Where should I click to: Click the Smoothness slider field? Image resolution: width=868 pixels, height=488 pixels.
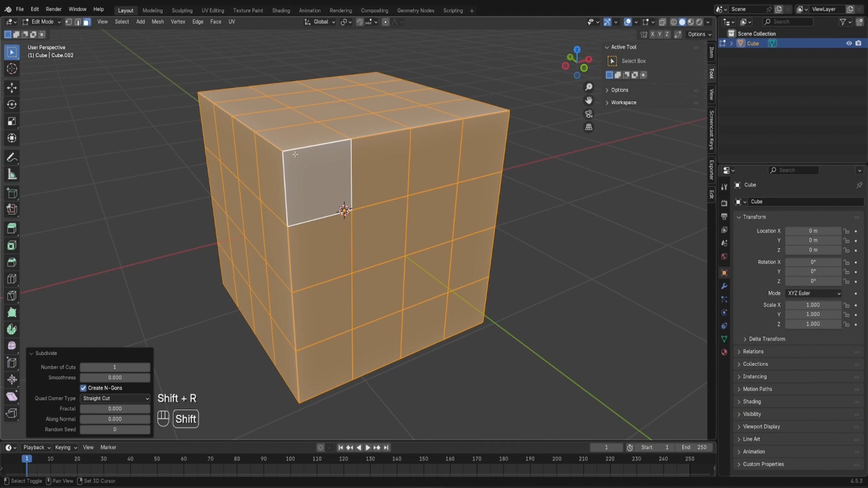(x=115, y=378)
